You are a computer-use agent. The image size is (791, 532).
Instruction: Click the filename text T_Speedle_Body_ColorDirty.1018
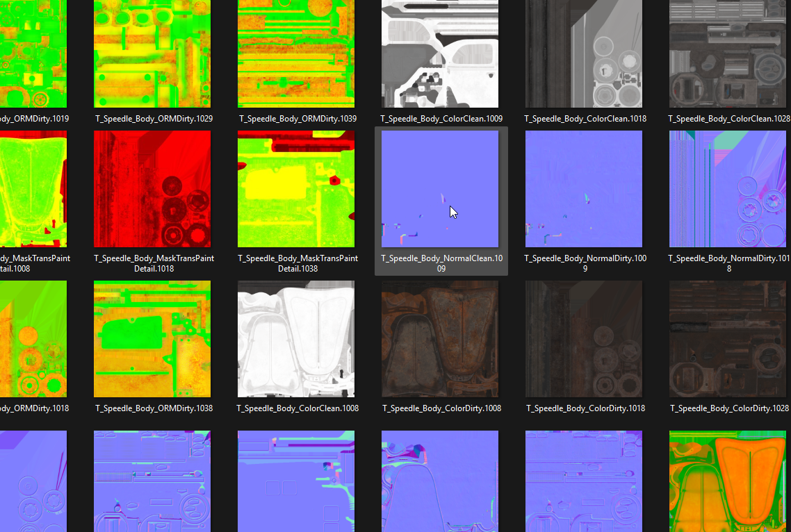pyautogui.click(x=585, y=408)
